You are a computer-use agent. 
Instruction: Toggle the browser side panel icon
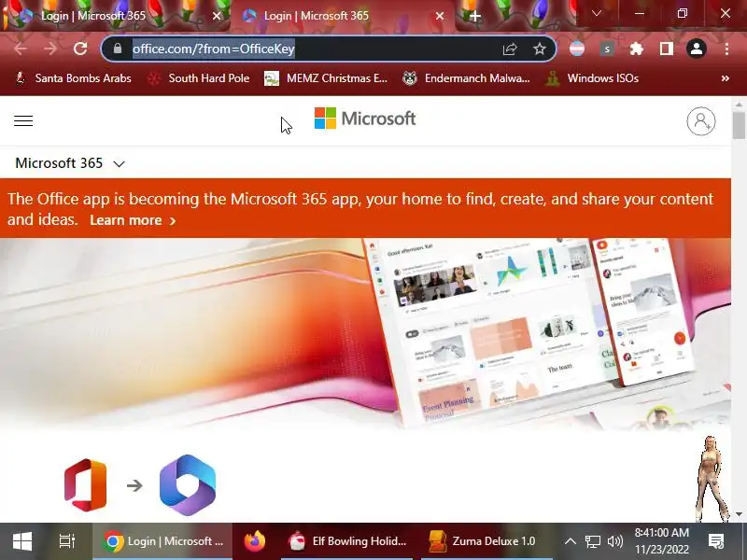point(666,49)
